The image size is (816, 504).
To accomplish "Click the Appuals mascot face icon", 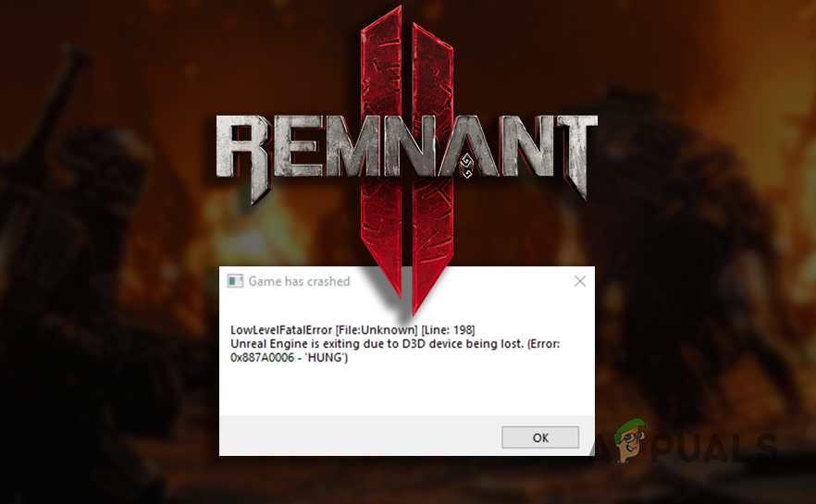I will pyautogui.click(x=630, y=441).
